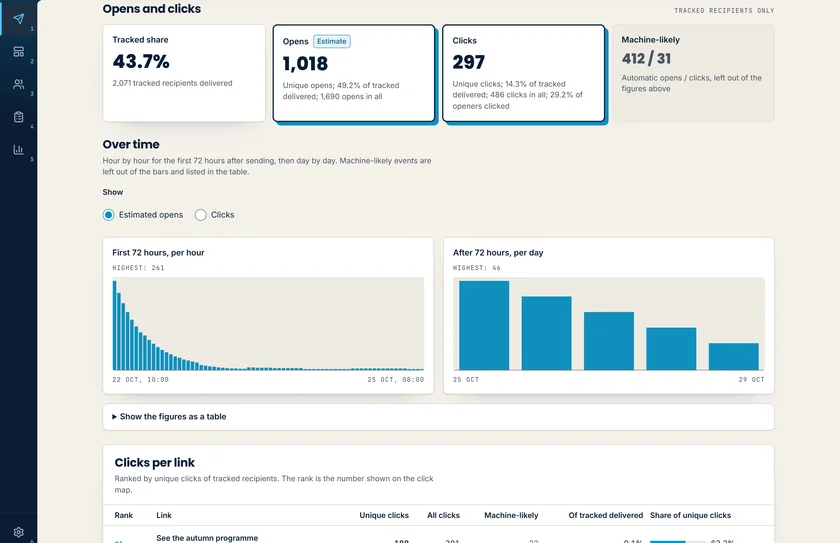Click the Machine-likely column header in table
The image size is (840, 543).
click(511, 515)
